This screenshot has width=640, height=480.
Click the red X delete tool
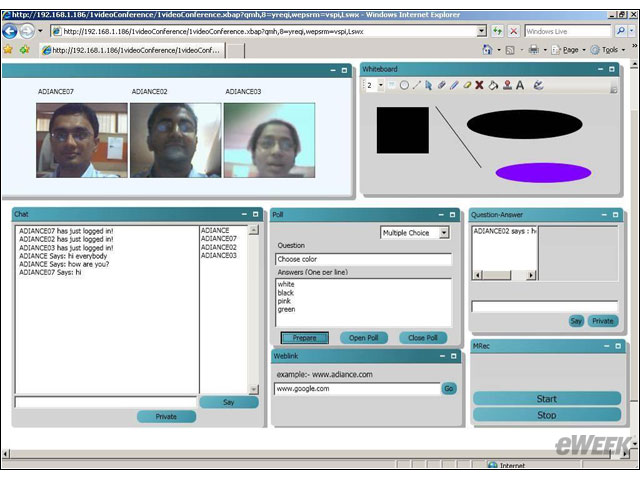pyautogui.click(x=479, y=85)
